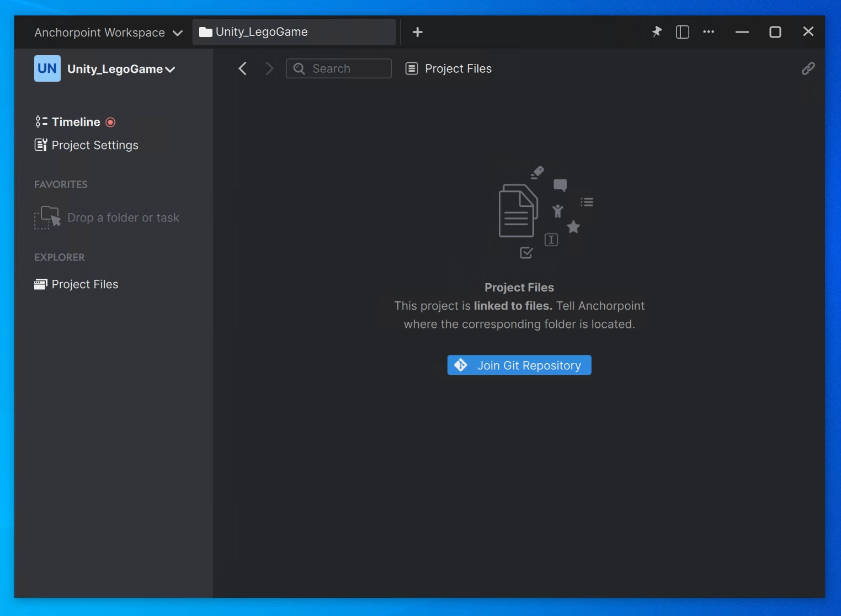
Task: Open Project Settings from the sidebar
Action: (x=94, y=145)
